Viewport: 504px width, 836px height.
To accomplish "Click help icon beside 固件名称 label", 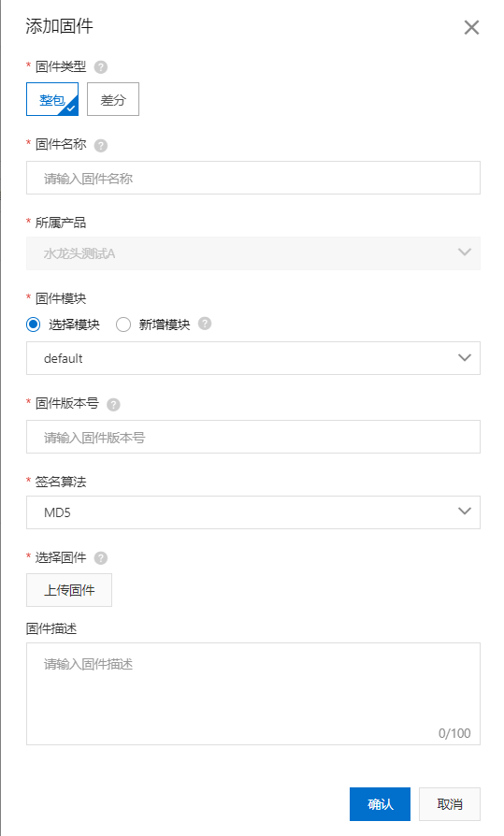I will click(101, 145).
